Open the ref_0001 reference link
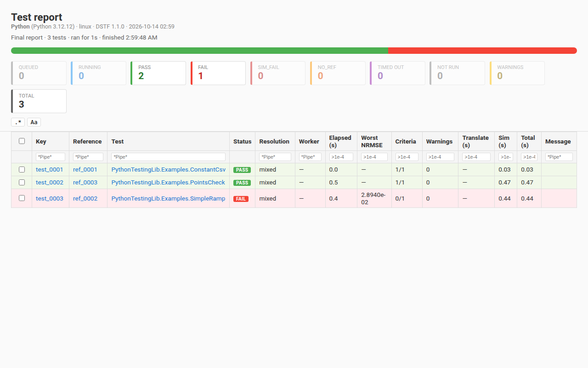 (85, 170)
